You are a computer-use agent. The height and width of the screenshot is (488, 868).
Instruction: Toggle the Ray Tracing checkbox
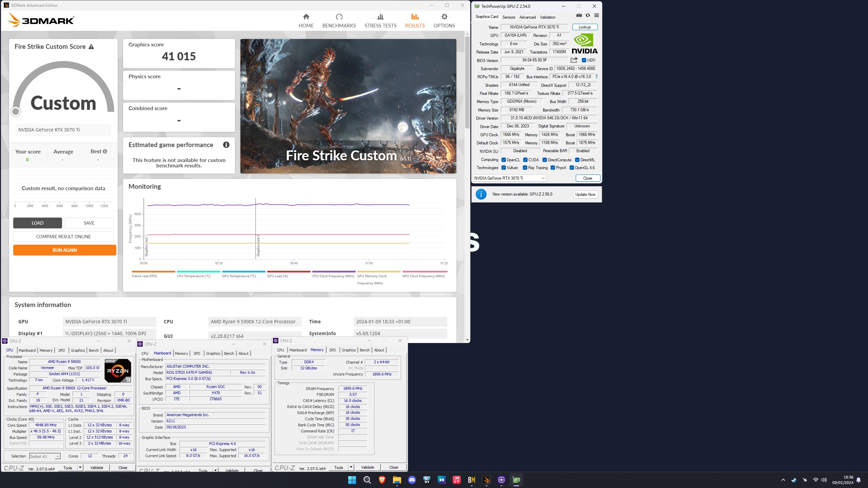pyautogui.click(x=525, y=168)
